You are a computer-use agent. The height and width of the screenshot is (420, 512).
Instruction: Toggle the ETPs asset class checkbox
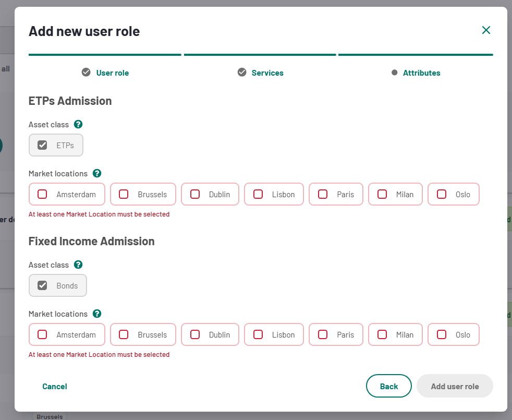43,145
